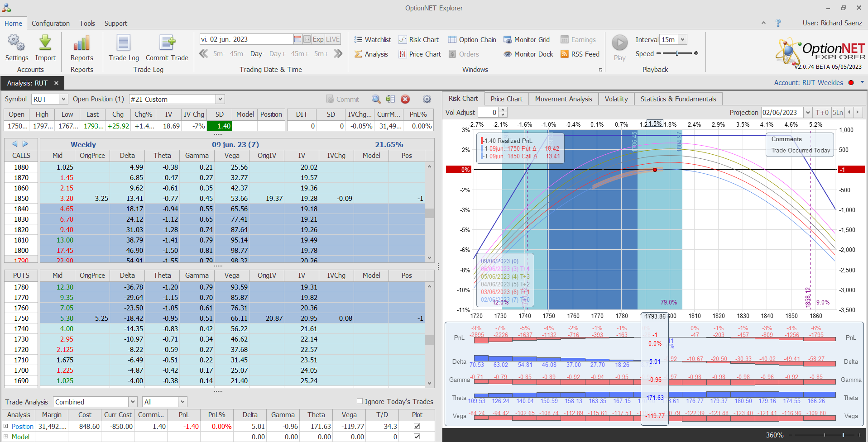Viewport: 868px width, 442px height.
Task: Toggle the Position row Plot checkbox
Action: [x=417, y=426]
